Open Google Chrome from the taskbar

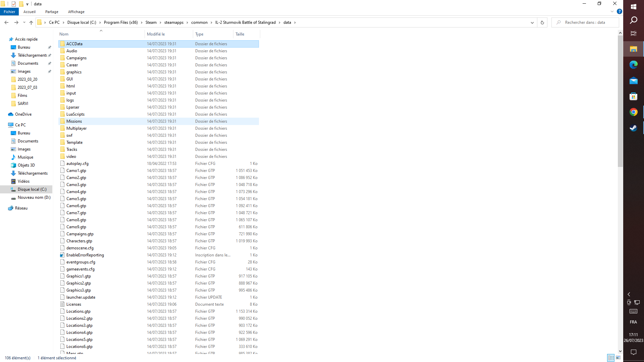coord(633,112)
